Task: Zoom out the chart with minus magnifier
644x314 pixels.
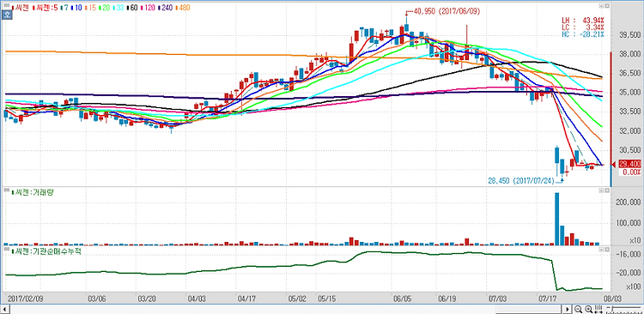Action: point(579,309)
